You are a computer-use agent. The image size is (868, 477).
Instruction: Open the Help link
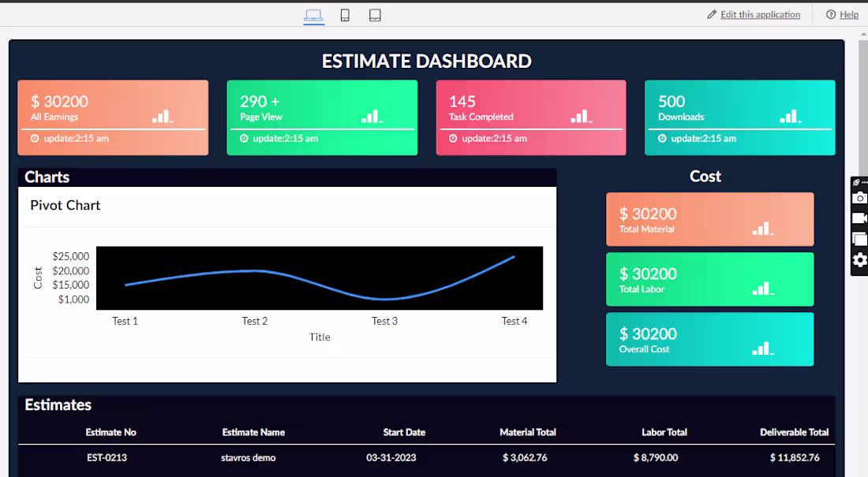click(849, 14)
